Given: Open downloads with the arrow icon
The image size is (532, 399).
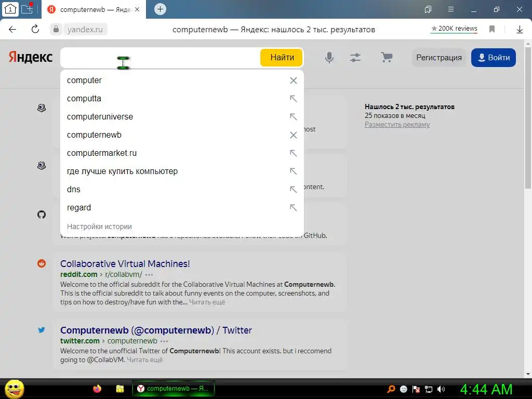Looking at the screenshot, I should click(520, 30).
